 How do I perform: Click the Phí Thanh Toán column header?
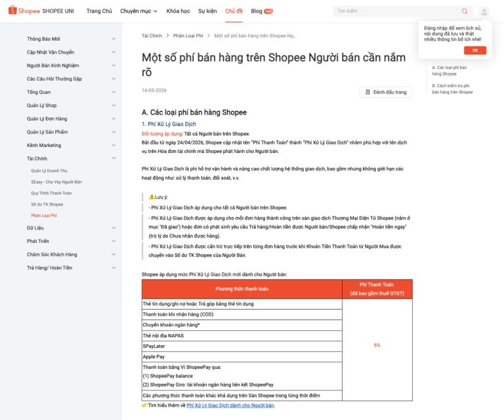pyautogui.click(x=377, y=289)
